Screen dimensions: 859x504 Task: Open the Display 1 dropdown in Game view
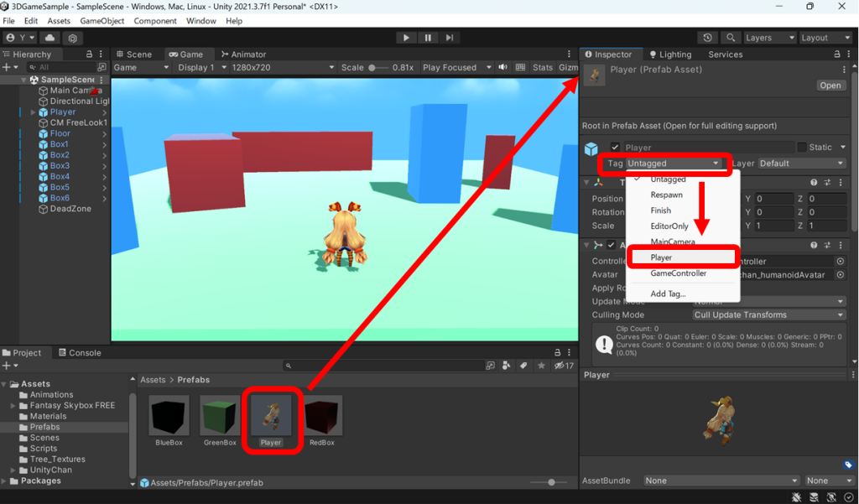200,67
